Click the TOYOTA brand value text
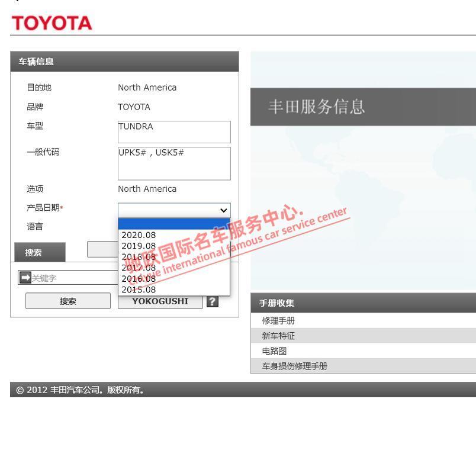476x476 pixels. [x=134, y=107]
